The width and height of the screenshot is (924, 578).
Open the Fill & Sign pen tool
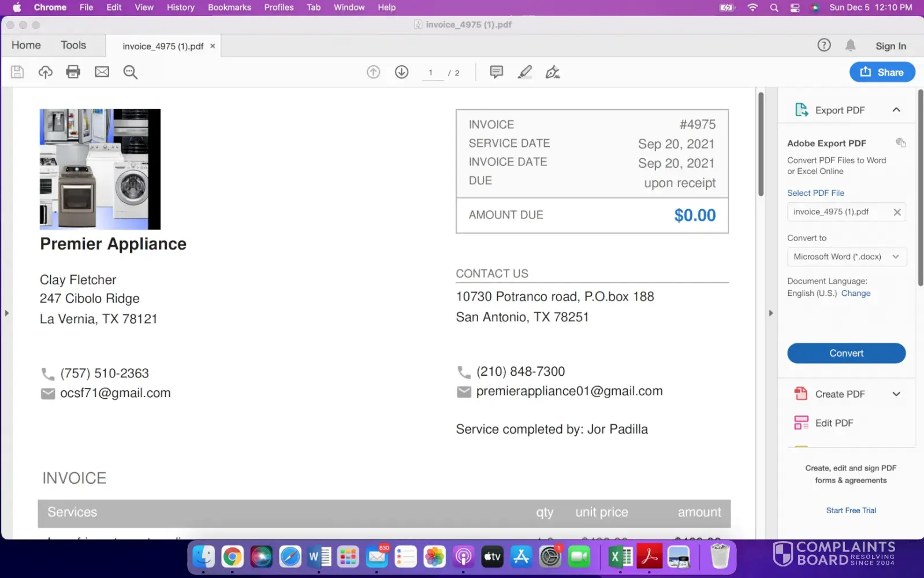pyautogui.click(x=553, y=72)
